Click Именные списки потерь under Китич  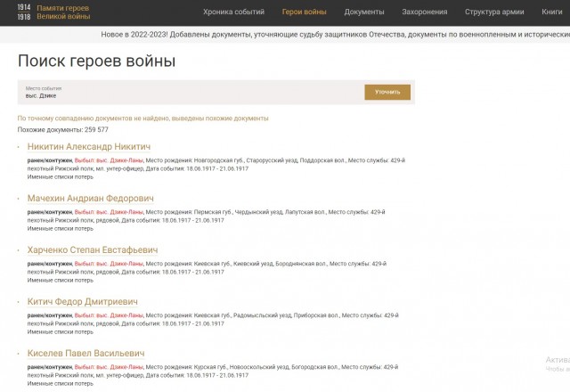pyautogui.click(x=61, y=332)
